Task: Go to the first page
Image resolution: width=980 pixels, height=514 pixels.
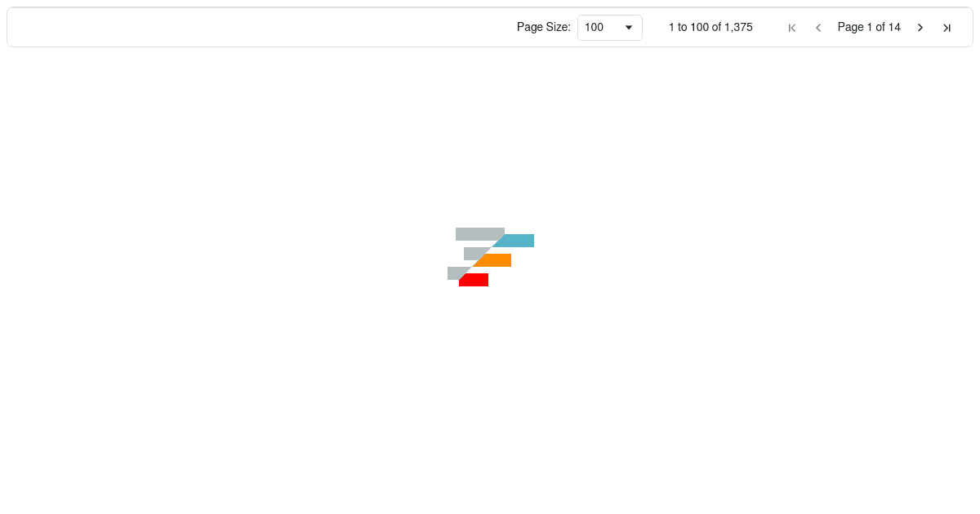Action: point(792,28)
